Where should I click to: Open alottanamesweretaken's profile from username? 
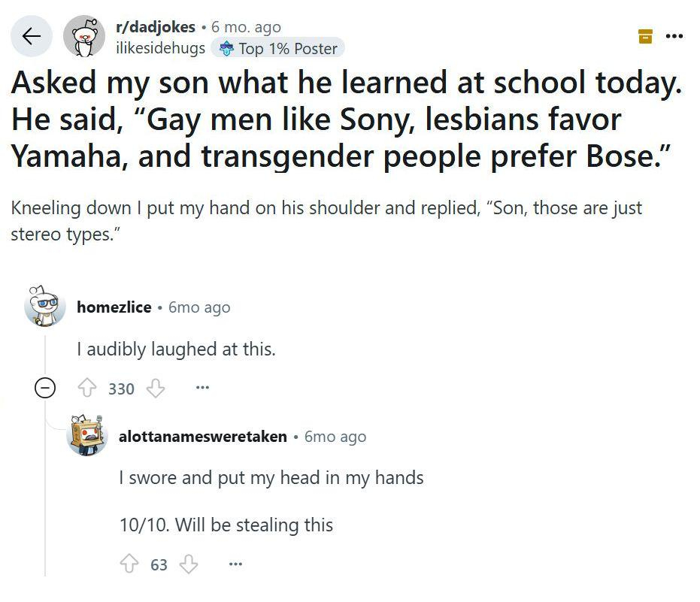[x=202, y=437]
